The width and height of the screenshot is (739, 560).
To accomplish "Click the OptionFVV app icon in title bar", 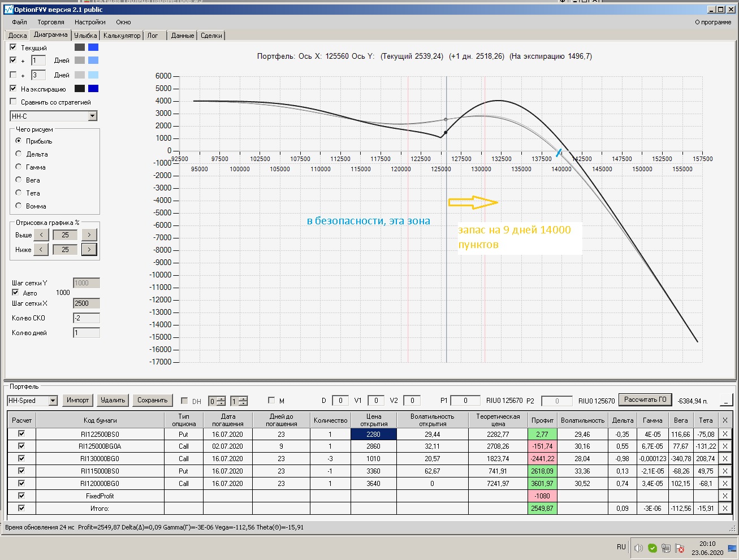I will pyautogui.click(x=8, y=9).
